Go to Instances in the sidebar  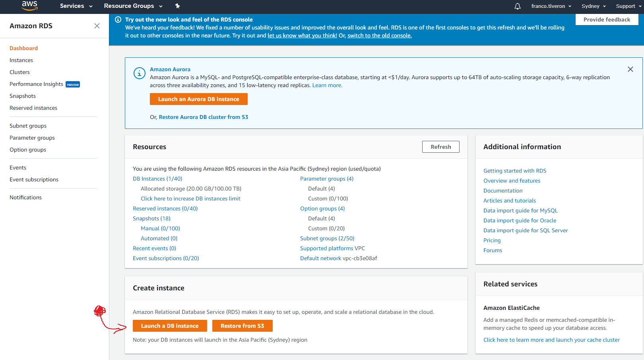tap(21, 60)
